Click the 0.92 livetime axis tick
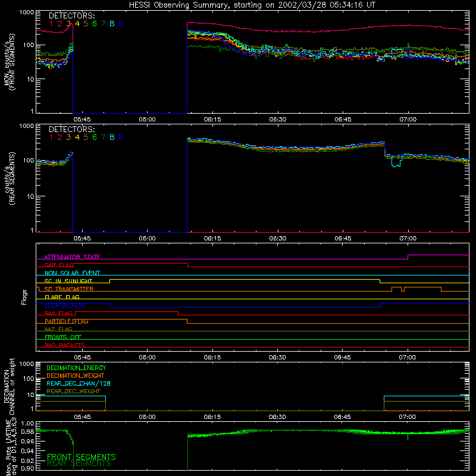This screenshot has width=476, height=476. click(27, 459)
